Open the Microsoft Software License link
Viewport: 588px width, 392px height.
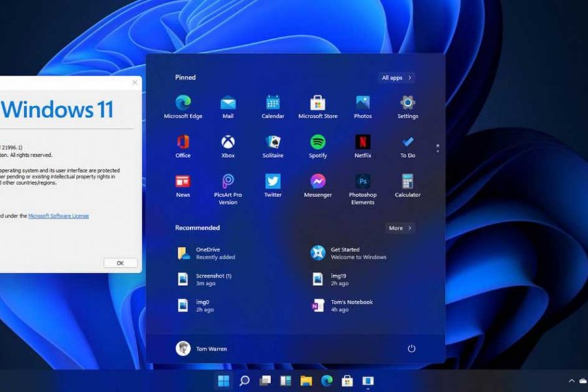[59, 216]
